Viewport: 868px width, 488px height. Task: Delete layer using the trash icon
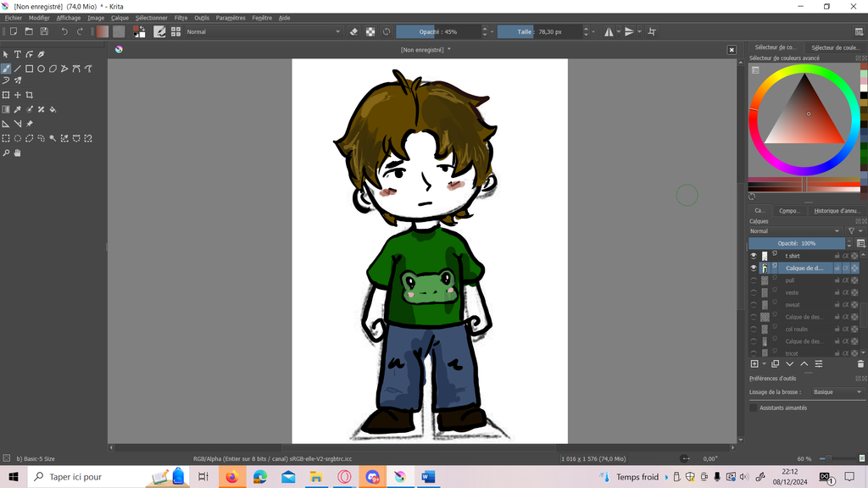(x=860, y=364)
